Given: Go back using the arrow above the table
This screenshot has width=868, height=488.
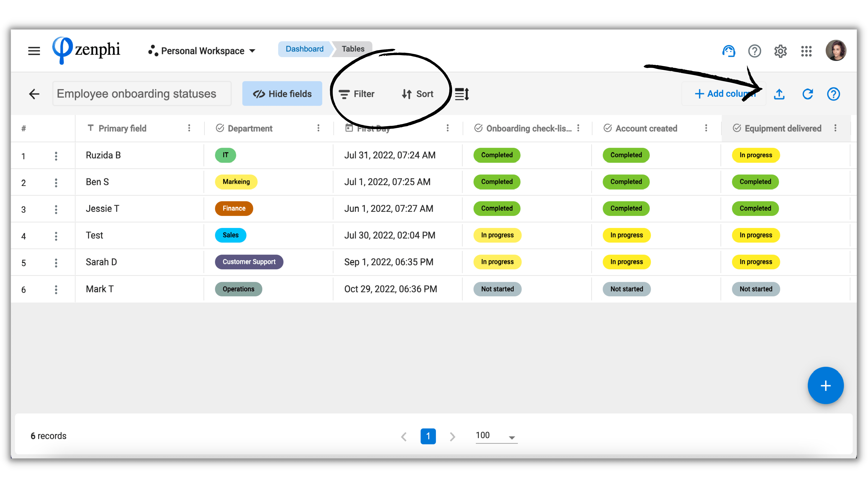Looking at the screenshot, I should (34, 94).
